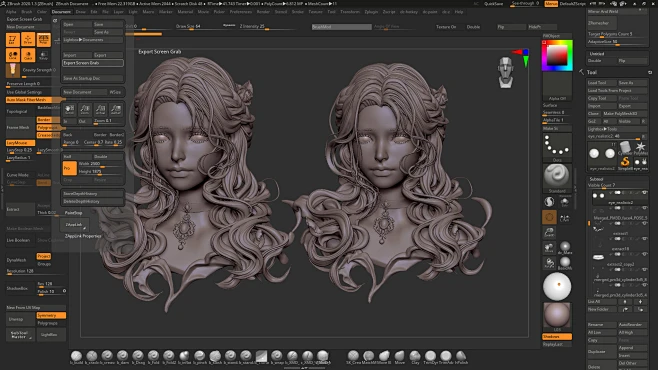The height and width of the screenshot is (370, 658).
Task: Click the head orientation gizmo
Action: 506,73
